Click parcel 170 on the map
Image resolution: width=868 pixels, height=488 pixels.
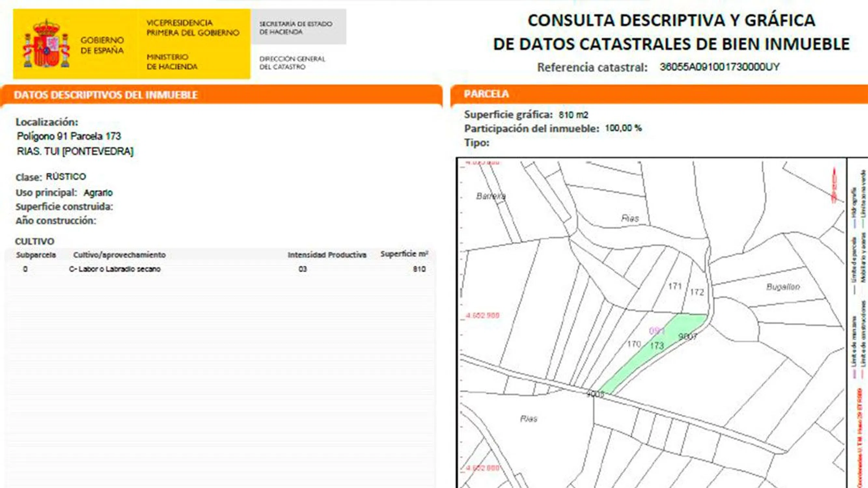(x=634, y=344)
